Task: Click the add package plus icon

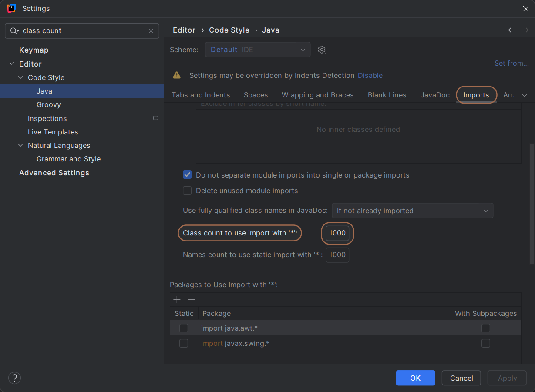Action: (x=177, y=299)
